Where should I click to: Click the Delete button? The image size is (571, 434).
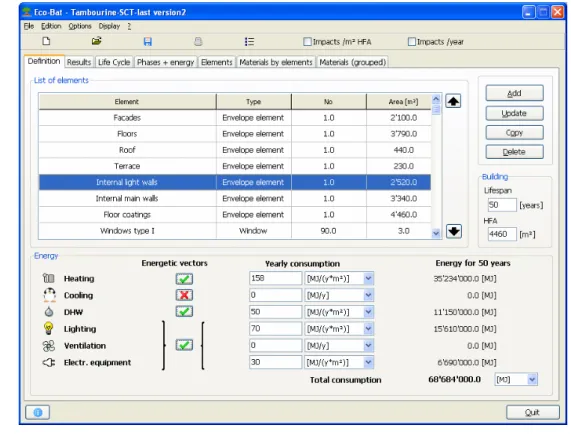tap(514, 151)
